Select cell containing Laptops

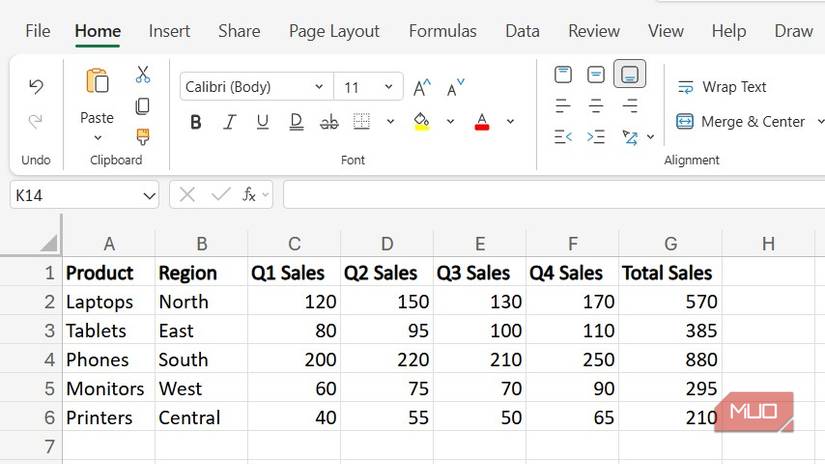click(x=109, y=301)
